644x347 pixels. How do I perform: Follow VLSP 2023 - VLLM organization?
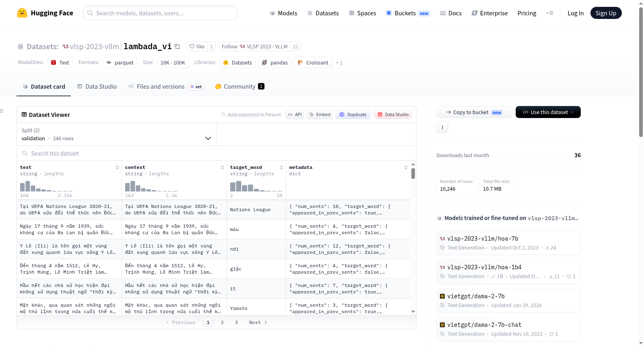click(x=255, y=46)
